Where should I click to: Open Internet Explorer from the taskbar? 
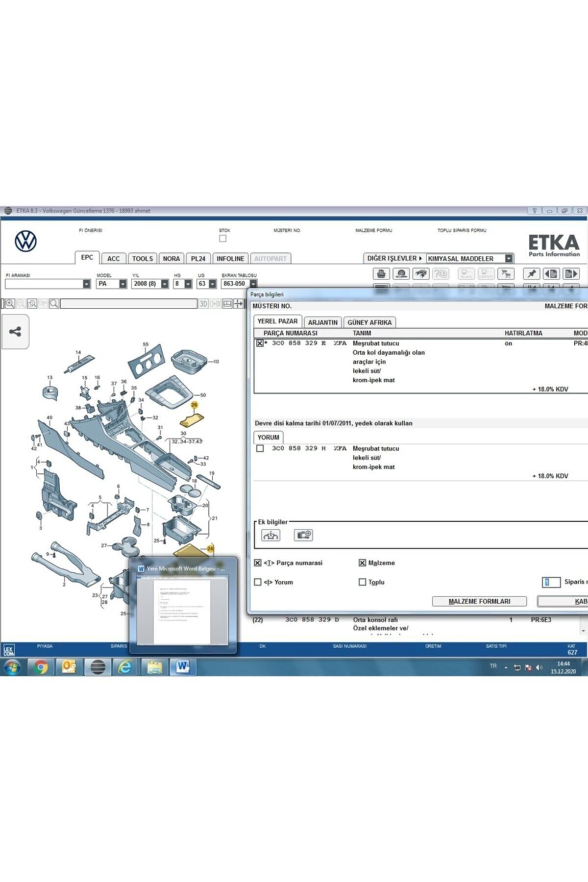125,667
